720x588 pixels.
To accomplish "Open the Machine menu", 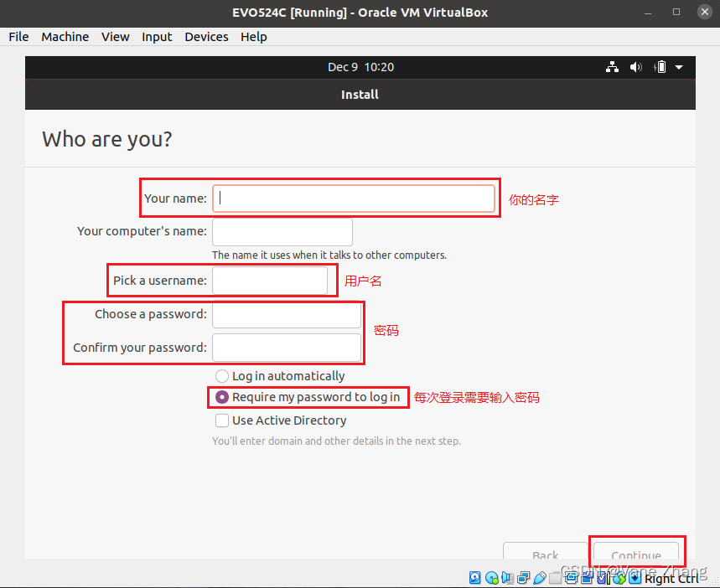I will coord(65,37).
